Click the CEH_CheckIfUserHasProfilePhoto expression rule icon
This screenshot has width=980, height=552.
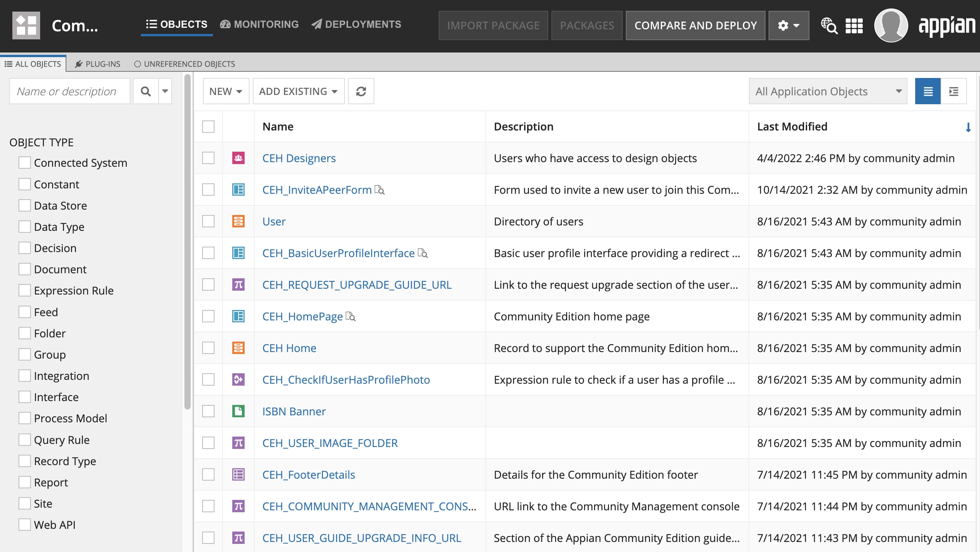[238, 379]
